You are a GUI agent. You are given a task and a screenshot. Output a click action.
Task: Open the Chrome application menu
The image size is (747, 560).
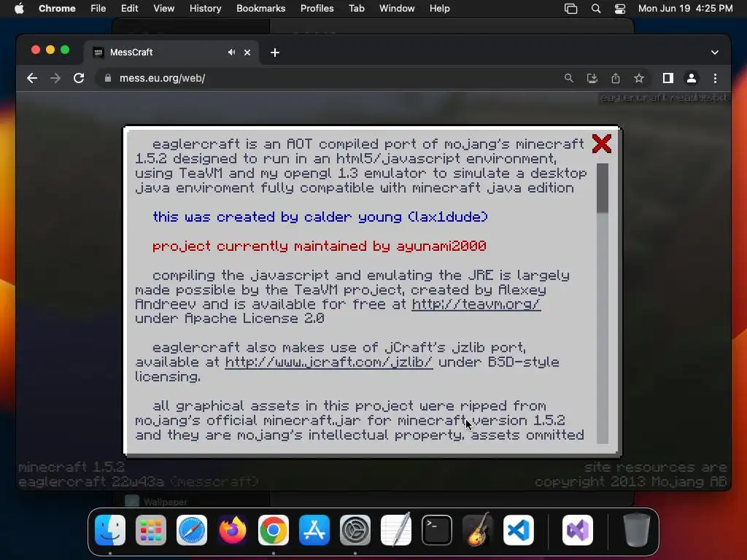[57, 9]
